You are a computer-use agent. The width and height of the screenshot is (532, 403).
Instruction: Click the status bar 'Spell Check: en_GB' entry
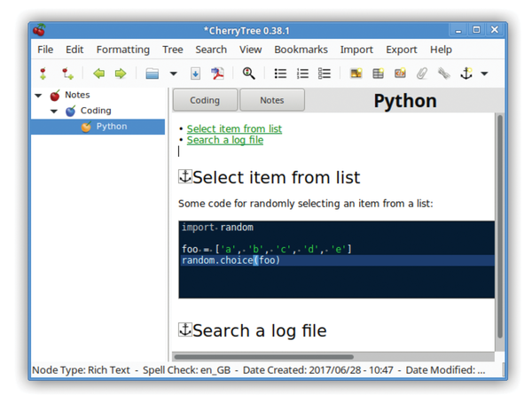(x=186, y=370)
